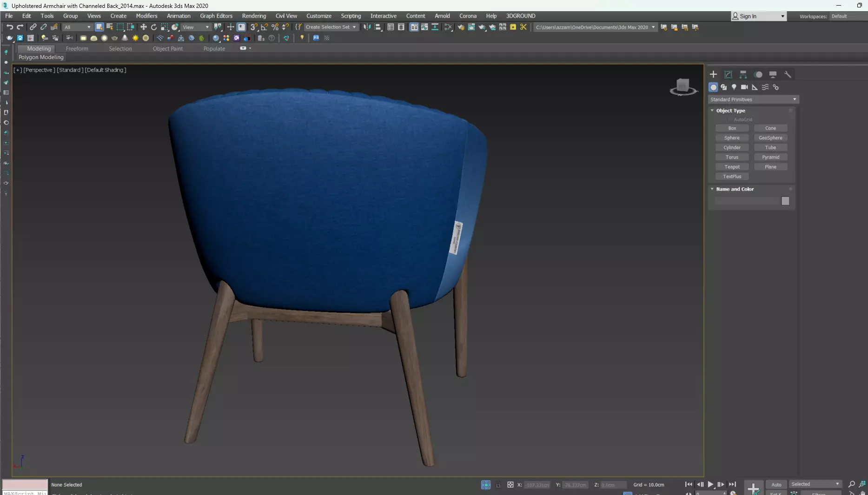Image resolution: width=868 pixels, height=495 pixels.
Task: Open the File menu
Action: tap(9, 16)
